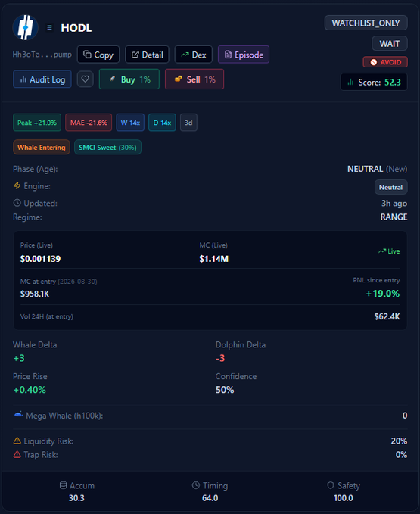The width and height of the screenshot is (420, 514).
Task: Click the clock icon beside Updated
Action: (17, 203)
